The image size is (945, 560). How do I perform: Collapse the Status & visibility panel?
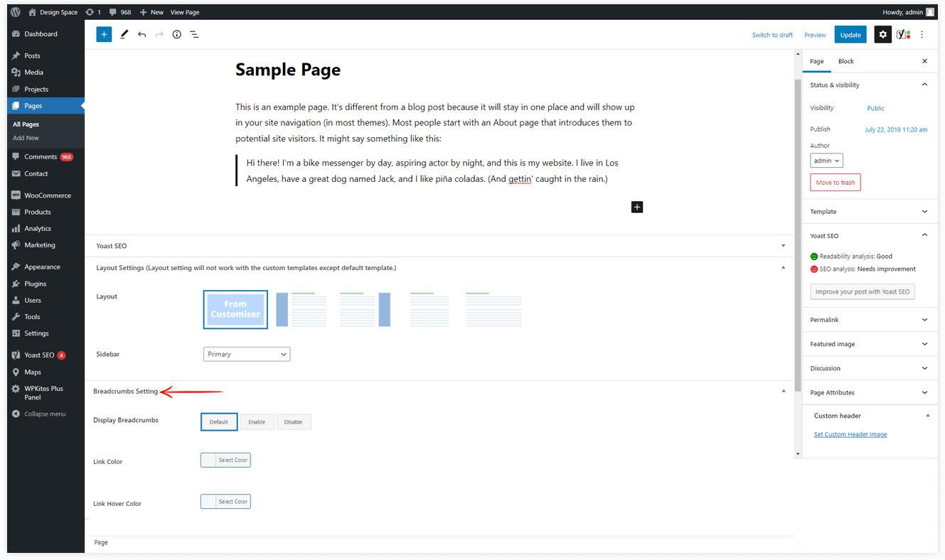[870, 85]
